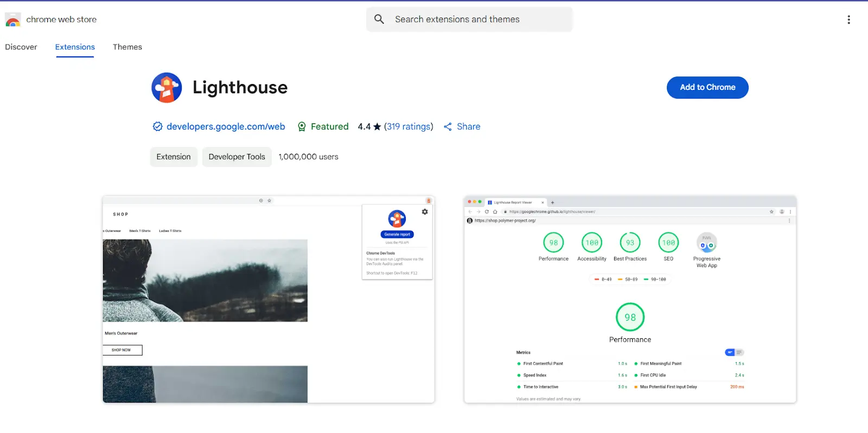
Task: Click the '4.4' rating value
Action: pos(364,126)
